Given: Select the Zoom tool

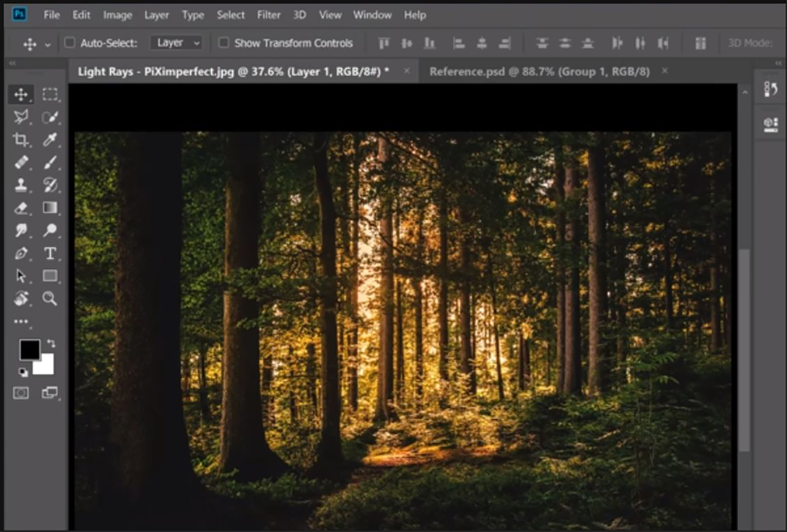Looking at the screenshot, I should [50, 299].
